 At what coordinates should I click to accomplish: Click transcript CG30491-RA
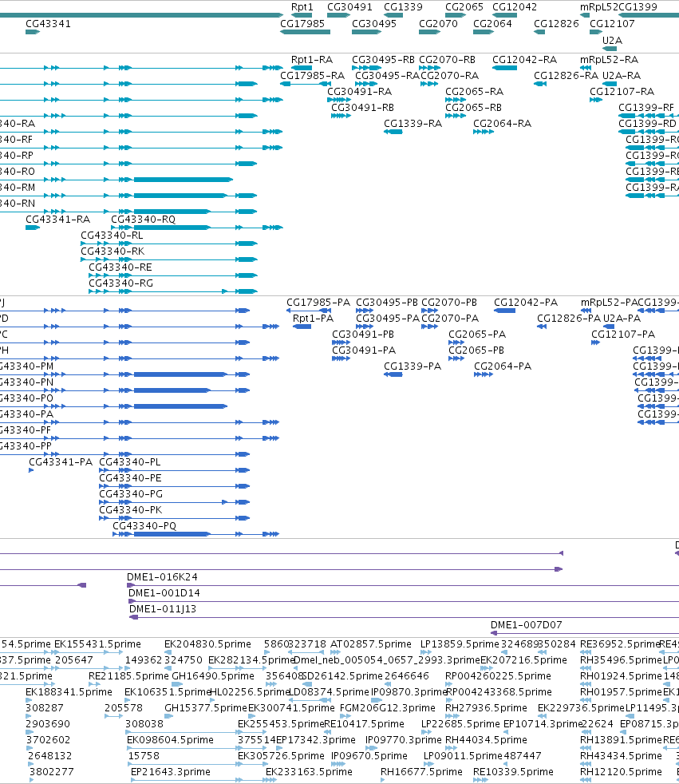click(360, 92)
